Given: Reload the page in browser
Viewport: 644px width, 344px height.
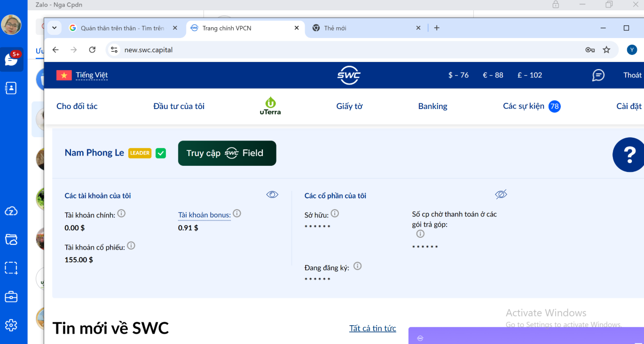Looking at the screenshot, I should [92, 50].
